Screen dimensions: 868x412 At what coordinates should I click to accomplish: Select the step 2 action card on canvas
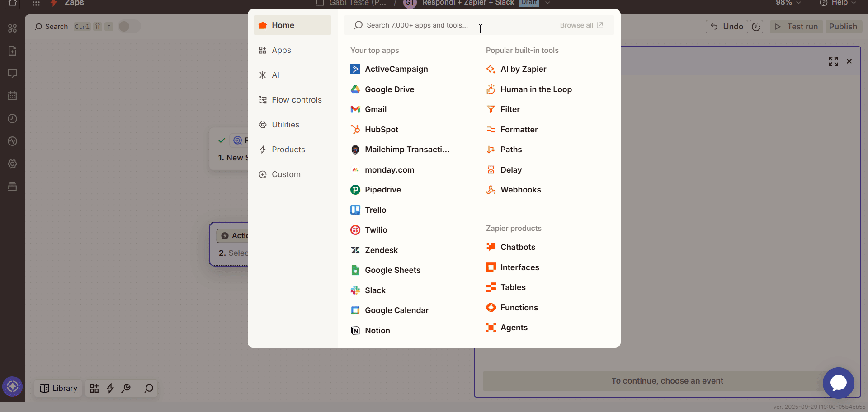coord(229,244)
